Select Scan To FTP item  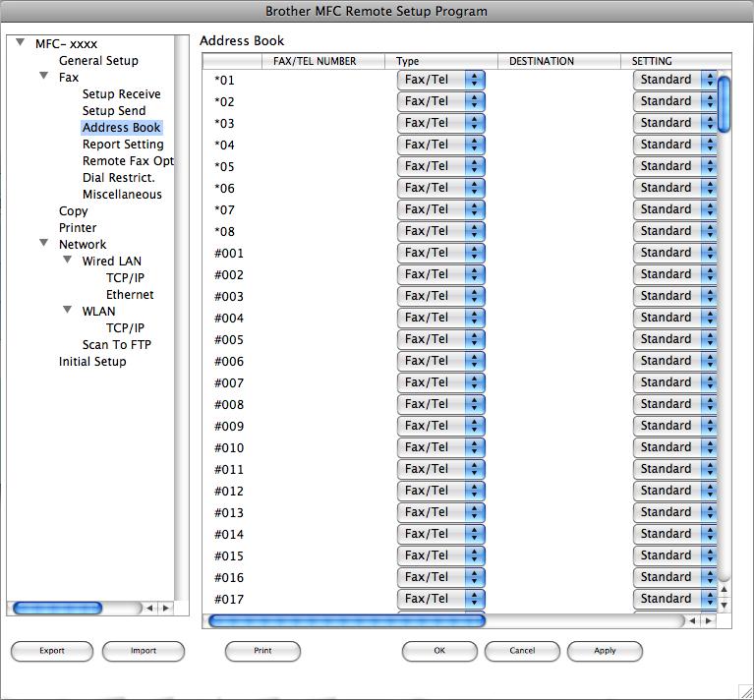tap(117, 345)
